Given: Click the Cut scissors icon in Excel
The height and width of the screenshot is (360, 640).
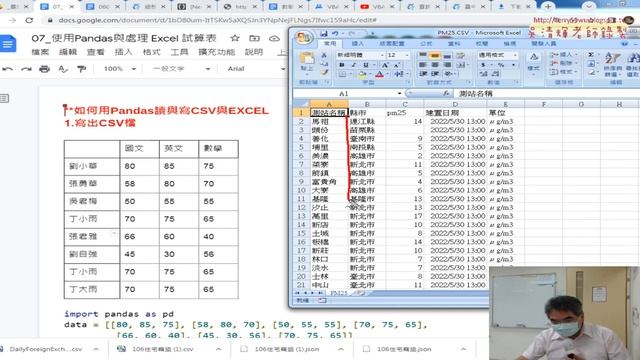Looking at the screenshot, I should pos(324,55).
